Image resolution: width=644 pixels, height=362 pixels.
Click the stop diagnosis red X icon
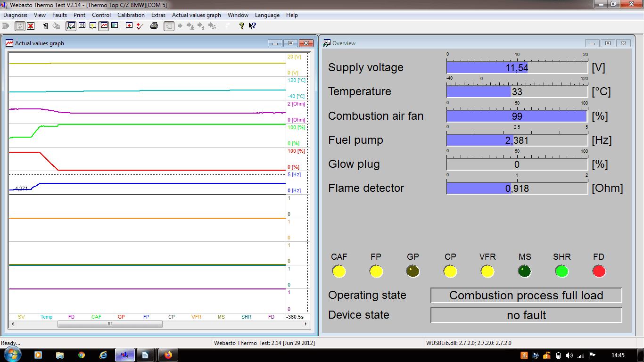coord(31,26)
